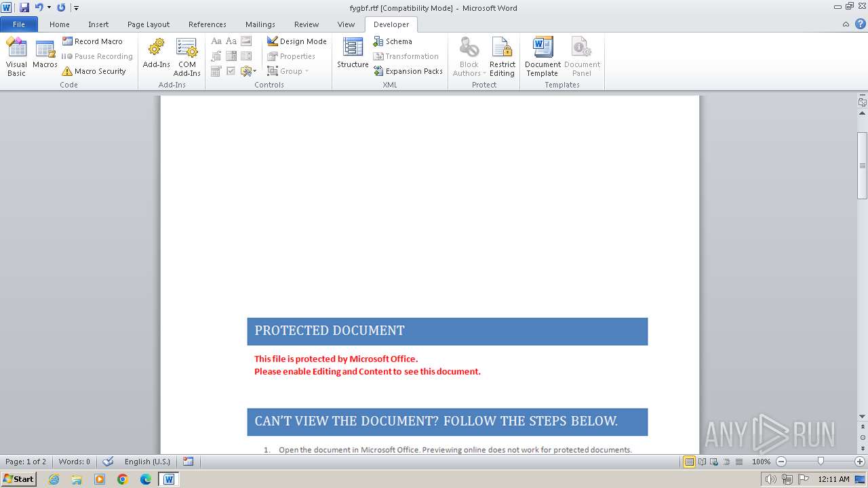Image resolution: width=868 pixels, height=488 pixels.
Task: Repeat the last action
Action: click(x=61, y=7)
